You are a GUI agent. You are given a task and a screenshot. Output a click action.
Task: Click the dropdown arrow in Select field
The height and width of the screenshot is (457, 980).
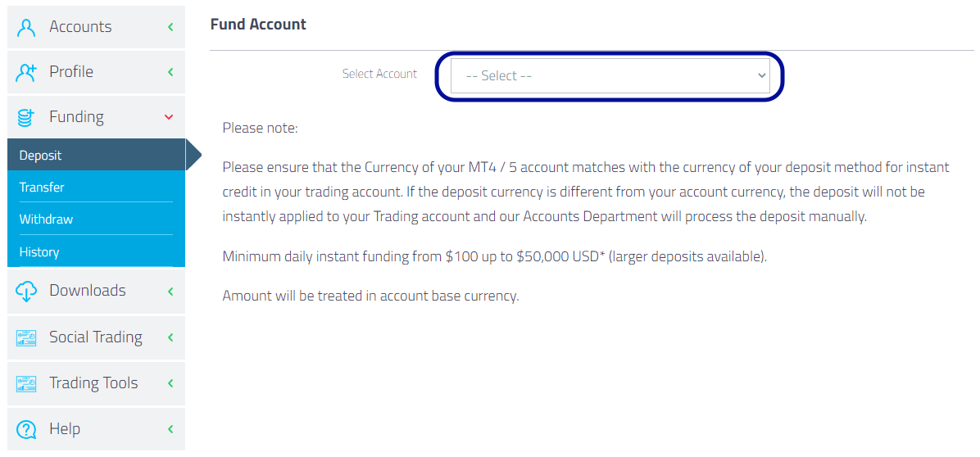761,75
